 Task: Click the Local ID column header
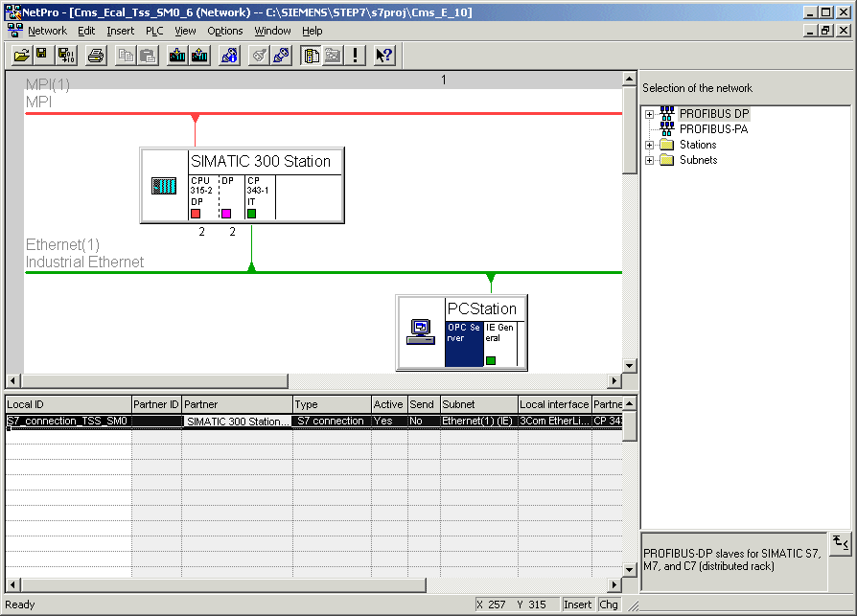[x=68, y=404]
